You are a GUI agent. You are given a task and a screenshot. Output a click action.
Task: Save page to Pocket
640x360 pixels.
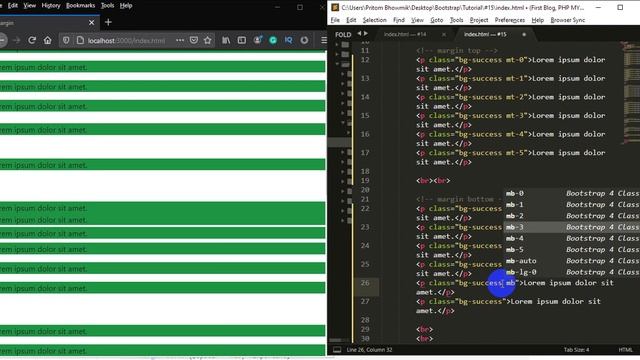[x=194, y=40]
